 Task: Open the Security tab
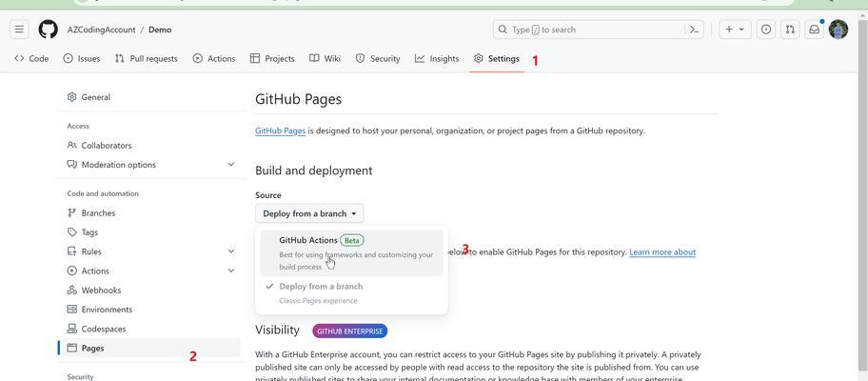[x=378, y=58]
